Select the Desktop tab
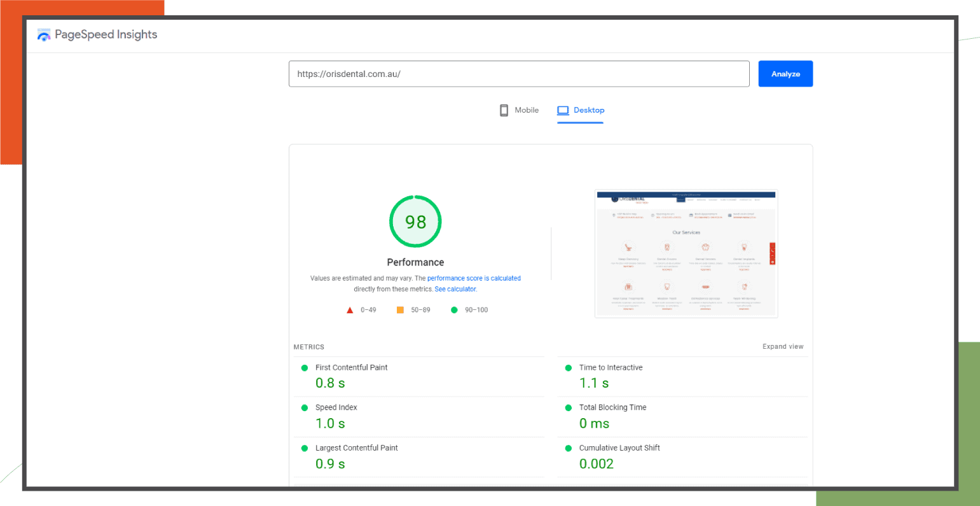The width and height of the screenshot is (980, 506). 581,110
